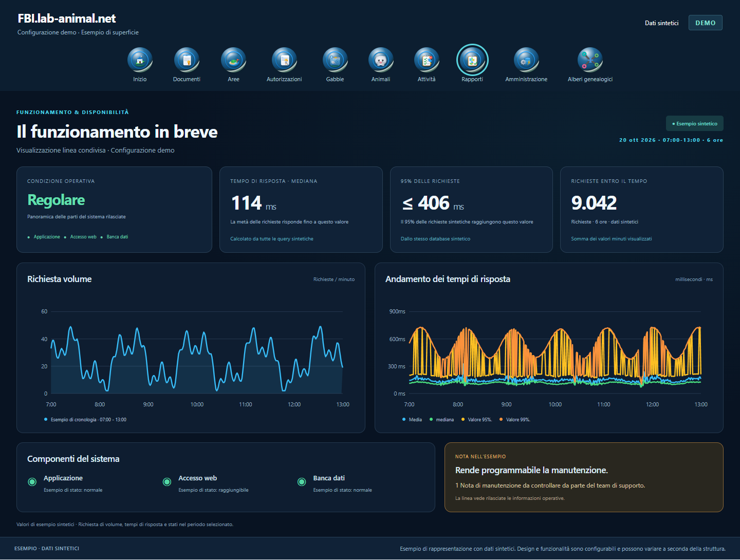Select the mediana legend entry
Screen dimensions: 740x560
[x=442, y=420]
